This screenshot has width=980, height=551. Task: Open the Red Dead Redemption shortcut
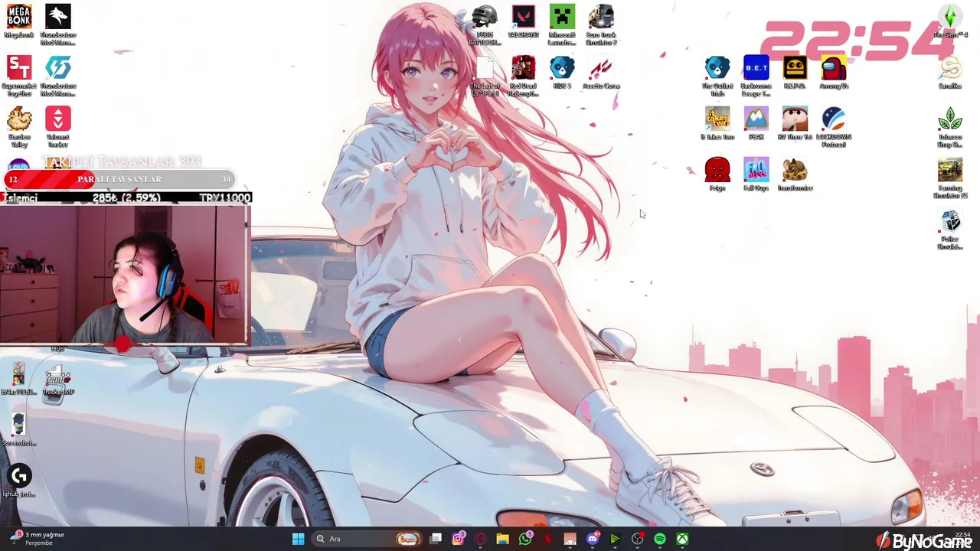tap(524, 76)
